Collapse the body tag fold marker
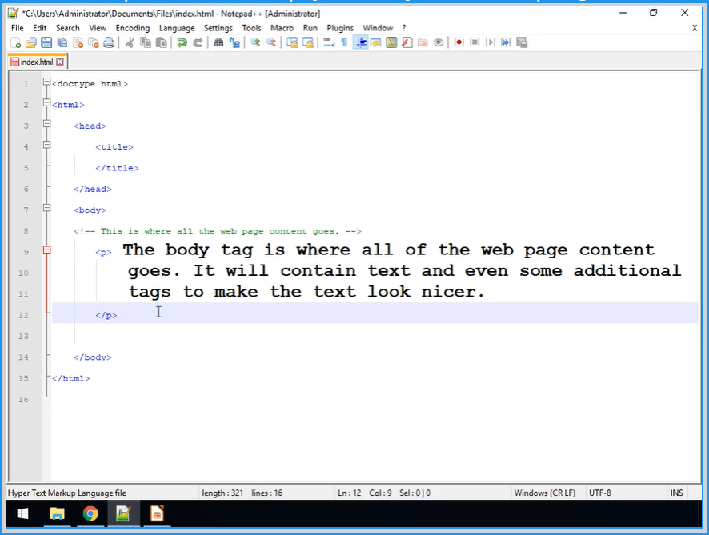Image resolution: width=709 pixels, height=535 pixels. click(x=47, y=208)
